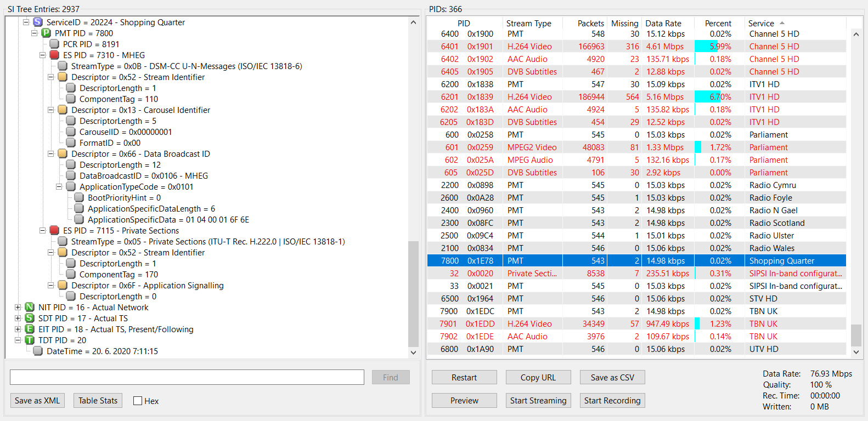Click the search text input field

[x=187, y=377]
